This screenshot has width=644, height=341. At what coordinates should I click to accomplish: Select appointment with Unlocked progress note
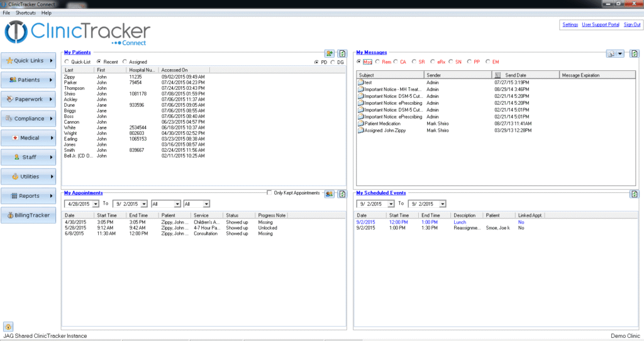pyautogui.click(x=203, y=228)
